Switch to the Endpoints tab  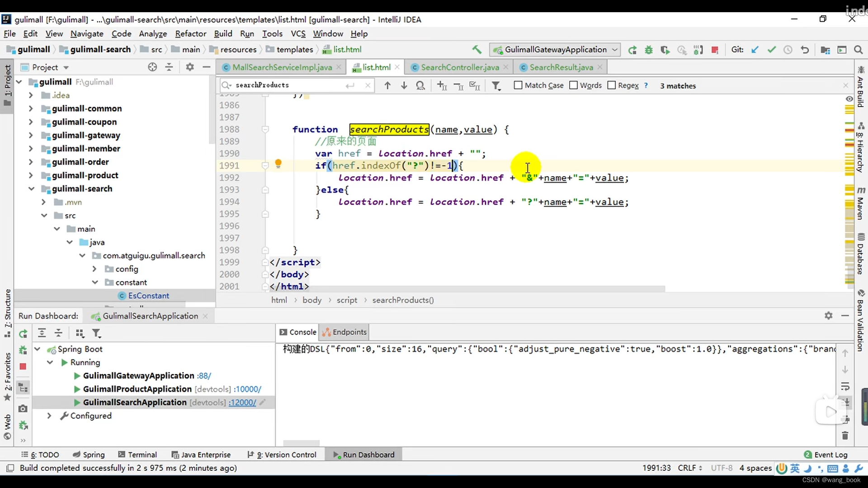[x=345, y=332]
